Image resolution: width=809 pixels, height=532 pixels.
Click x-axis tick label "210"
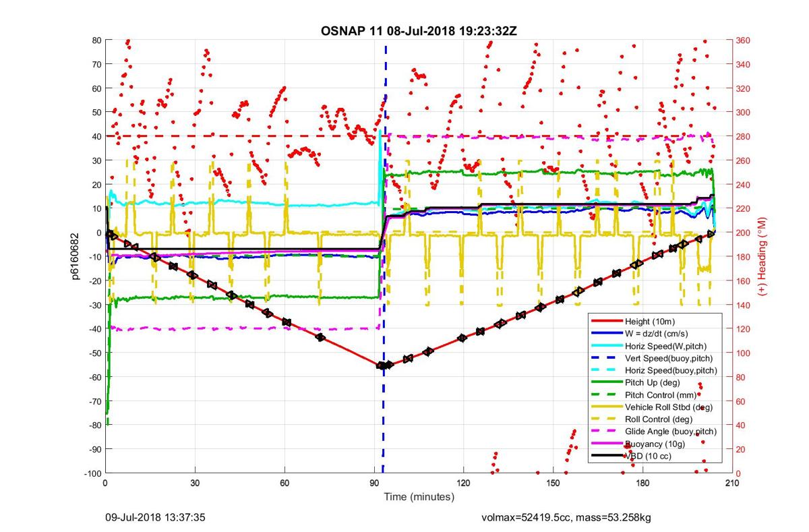coord(731,483)
